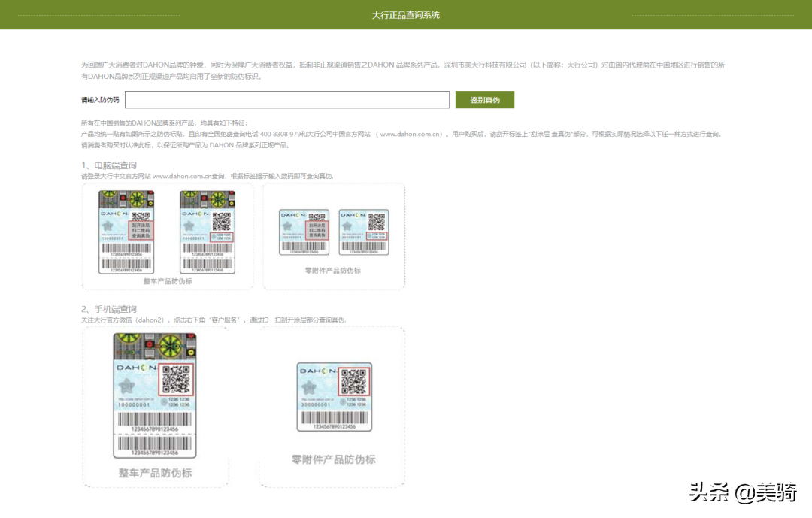Select the 1、电脑端查询 section heading
812x518 pixels.
click(109, 165)
